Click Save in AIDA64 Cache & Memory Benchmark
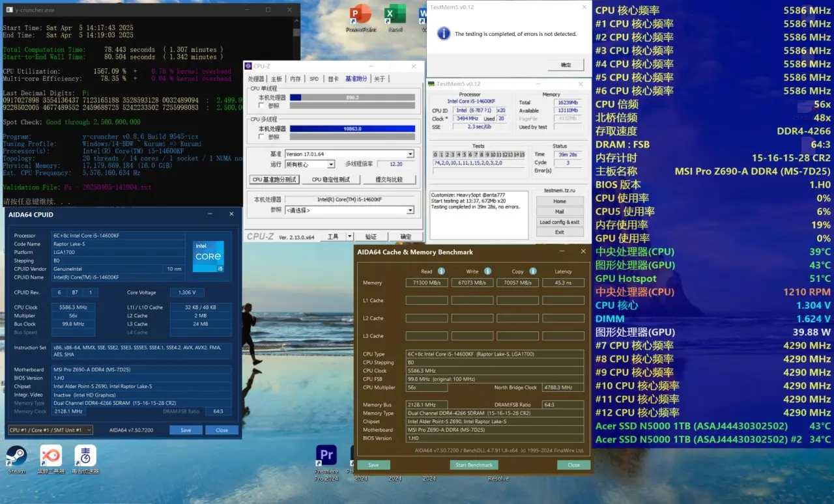Screen dimensions: 834x504 pos(373,465)
